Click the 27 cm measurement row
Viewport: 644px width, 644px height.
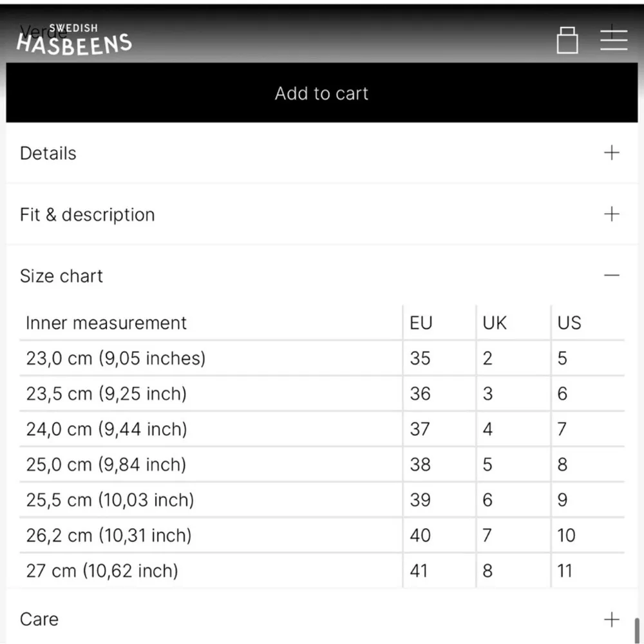click(102, 571)
